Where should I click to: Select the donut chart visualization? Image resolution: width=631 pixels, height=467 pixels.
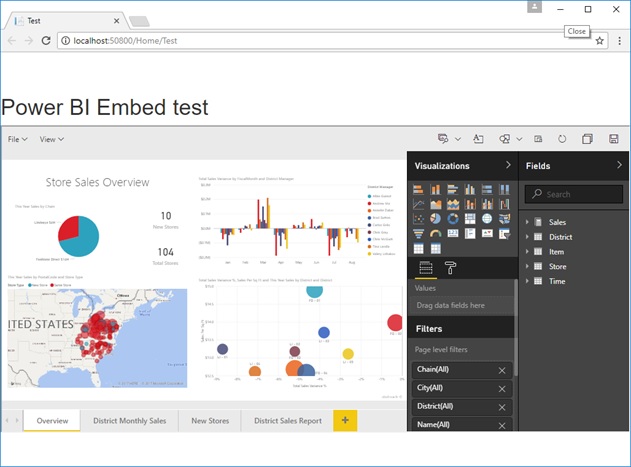pyautogui.click(x=453, y=219)
